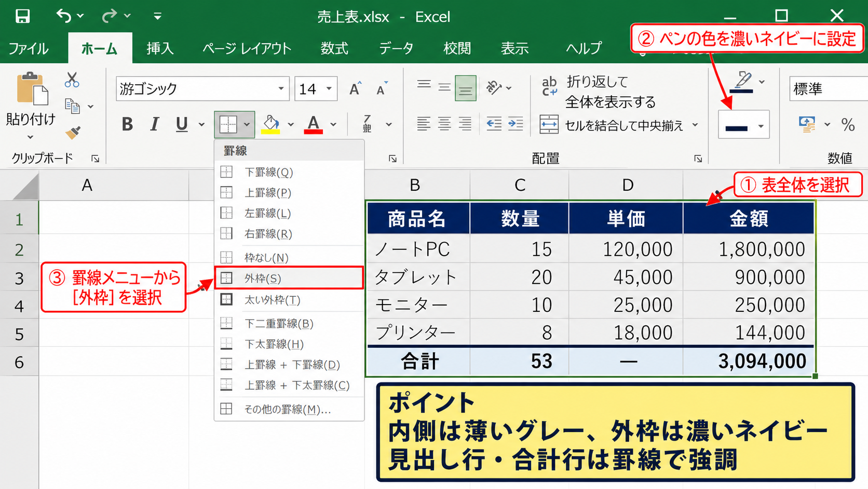Click Center alignment icon

tap(444, 124)
